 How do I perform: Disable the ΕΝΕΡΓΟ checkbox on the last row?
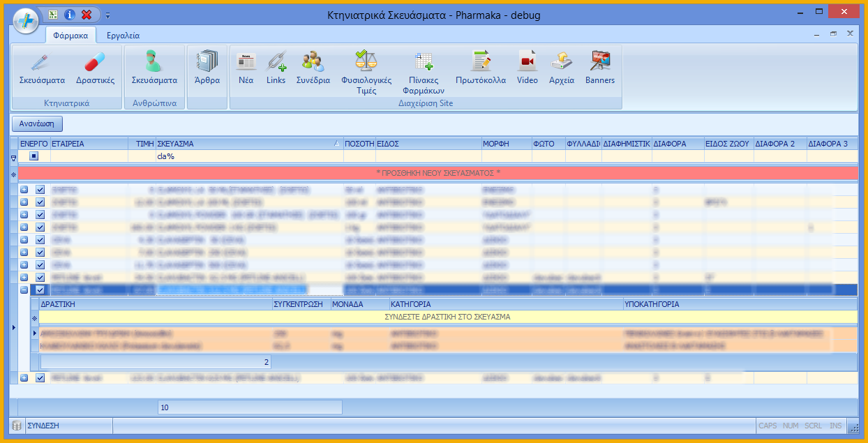point(40,377)
